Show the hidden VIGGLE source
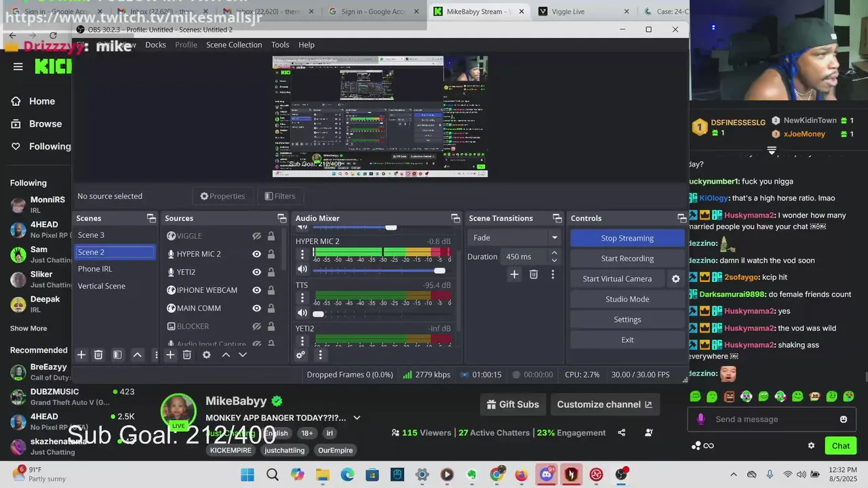This screenshot has width=868, height=488. [x=256, y=236]
